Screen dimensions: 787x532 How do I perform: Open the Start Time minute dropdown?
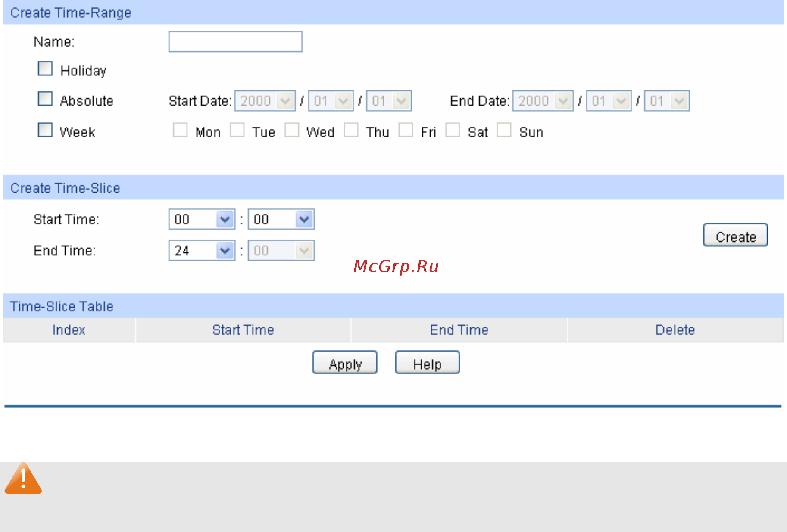pos(281,219)
